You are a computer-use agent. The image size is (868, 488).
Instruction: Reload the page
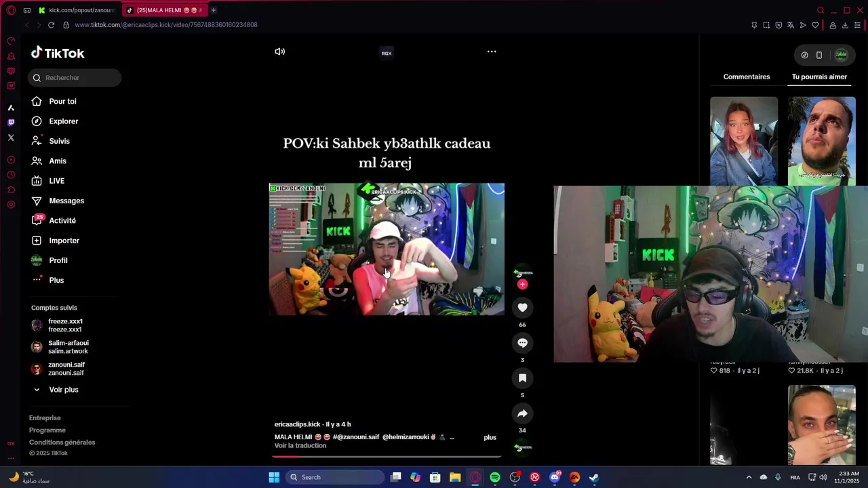51,25
